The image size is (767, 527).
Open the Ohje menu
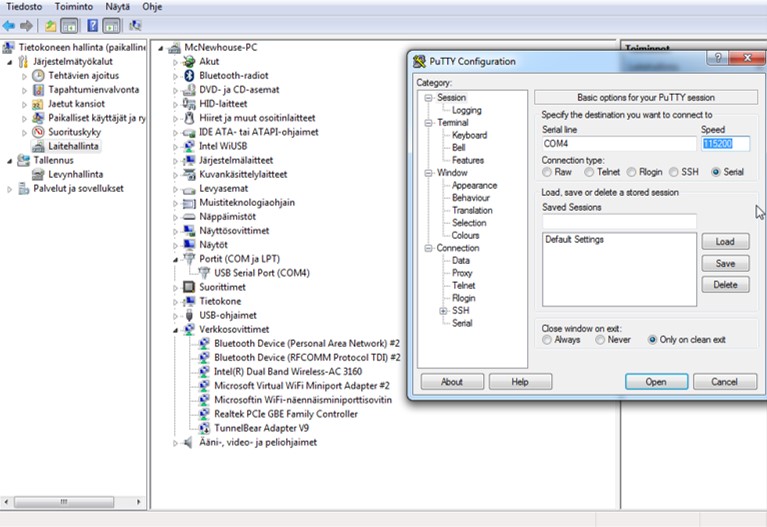click(x=152, y=7)
